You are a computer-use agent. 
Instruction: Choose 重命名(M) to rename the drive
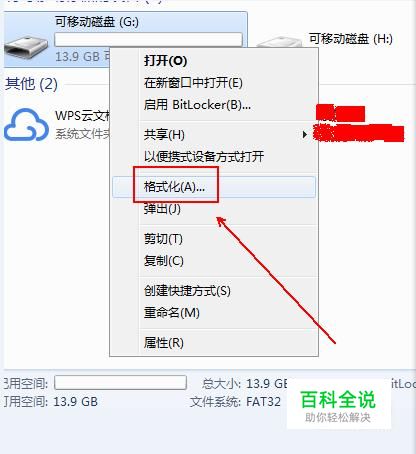point(172,313)
